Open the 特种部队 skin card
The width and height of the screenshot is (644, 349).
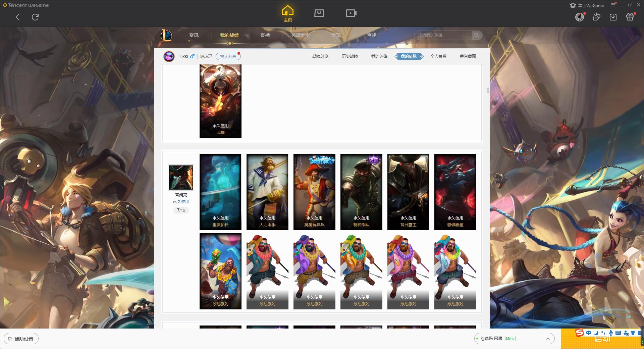coord(361,192)
